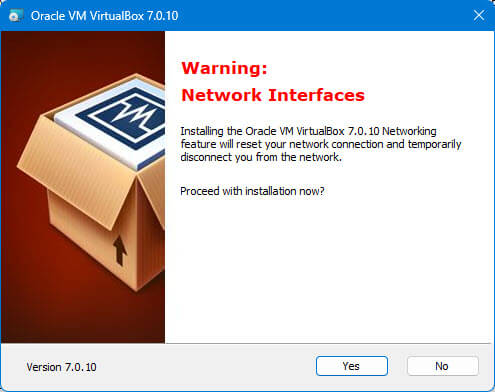Click the Version 7.0.10 label
Screen dimensions: 495x392
click(61, 367)
